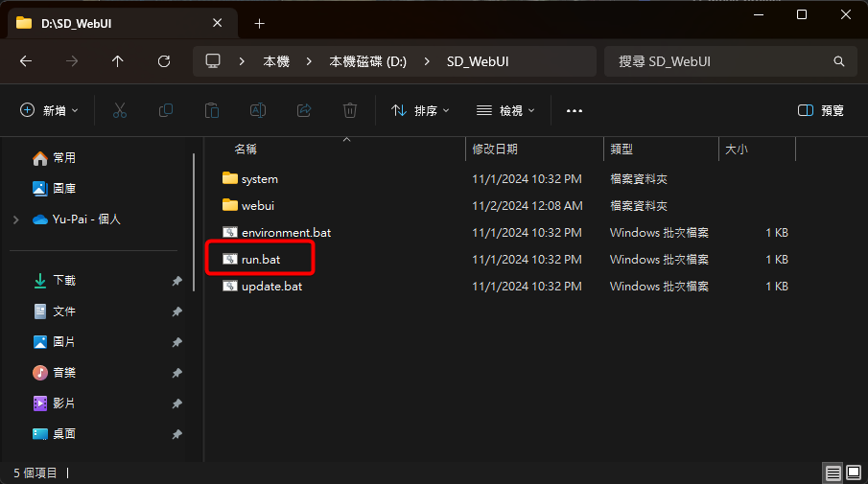868x484 pixels.
Task: Open the Sort dropdown menu
Action: [420, 110]
